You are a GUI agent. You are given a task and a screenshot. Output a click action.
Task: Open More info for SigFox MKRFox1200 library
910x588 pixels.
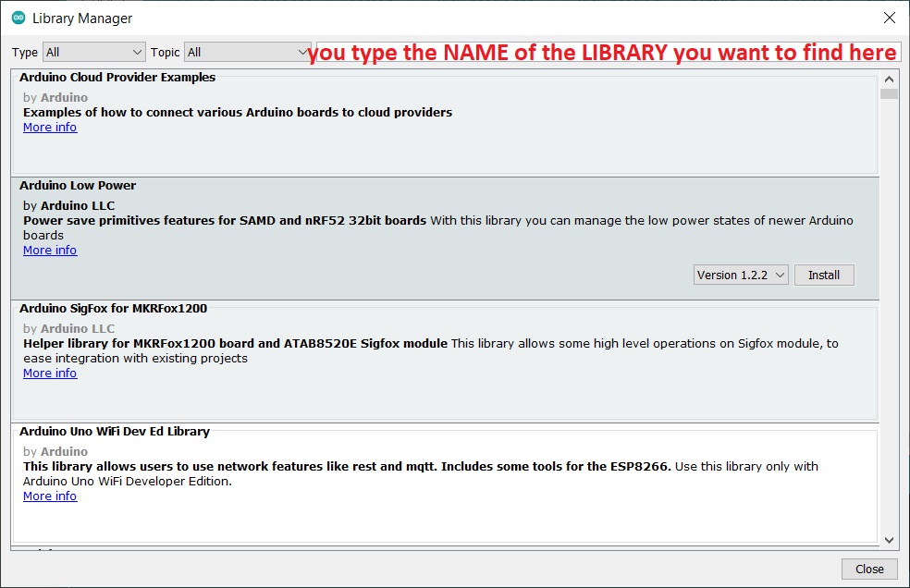pyautogui.click(x=50, y=374)
